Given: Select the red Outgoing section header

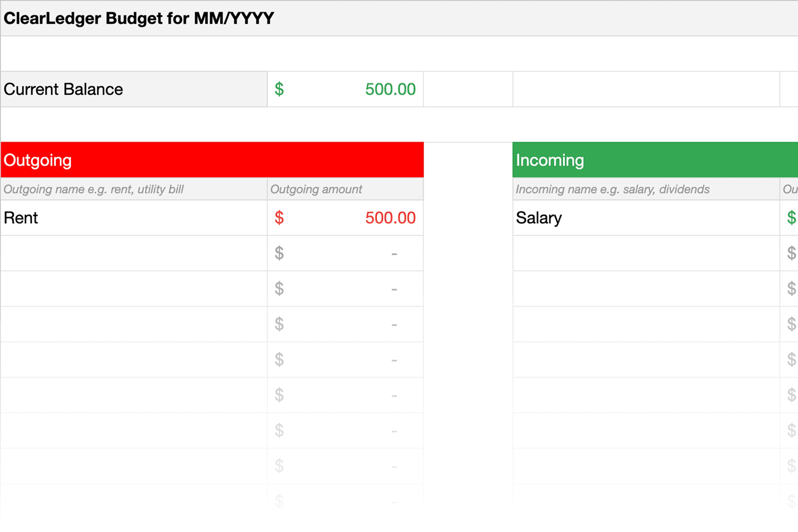Looking at the screenshot, I should pyautogui.click(x=212, y=160).
